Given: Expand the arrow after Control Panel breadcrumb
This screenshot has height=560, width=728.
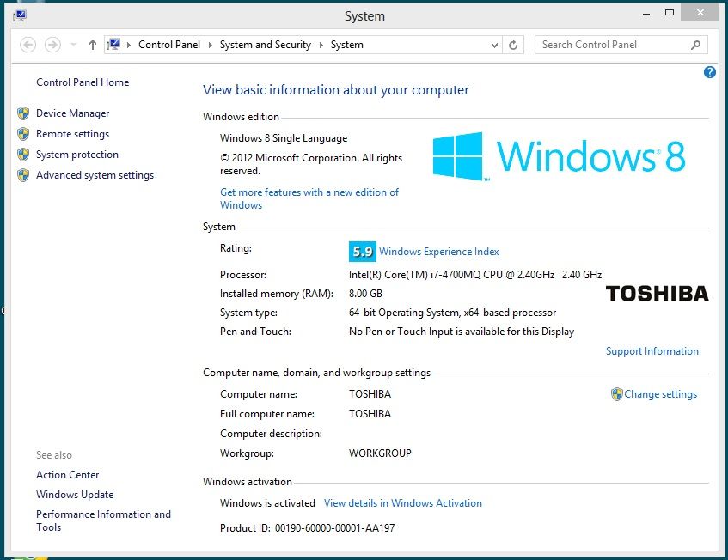Looking at the screenshot, I should pyautogui.click(x=210, y=45).
